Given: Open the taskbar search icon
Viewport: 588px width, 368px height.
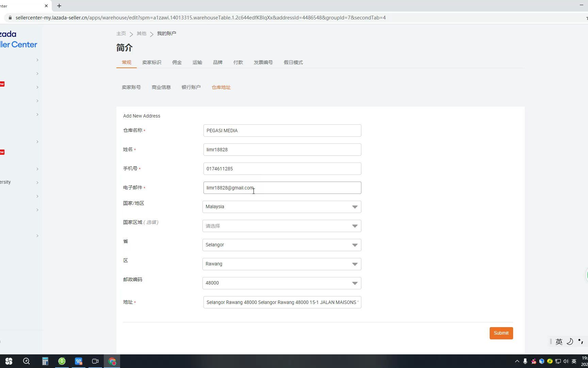Looking at the screenshot, I should point(26,361).
